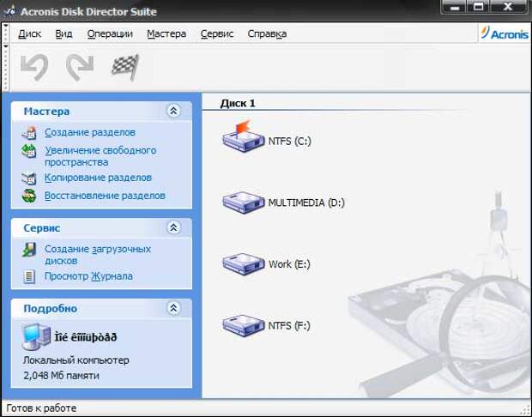Open Восстановление разделов link
Image resolution: width=532 pixels, height=417 pixels.
105,196
